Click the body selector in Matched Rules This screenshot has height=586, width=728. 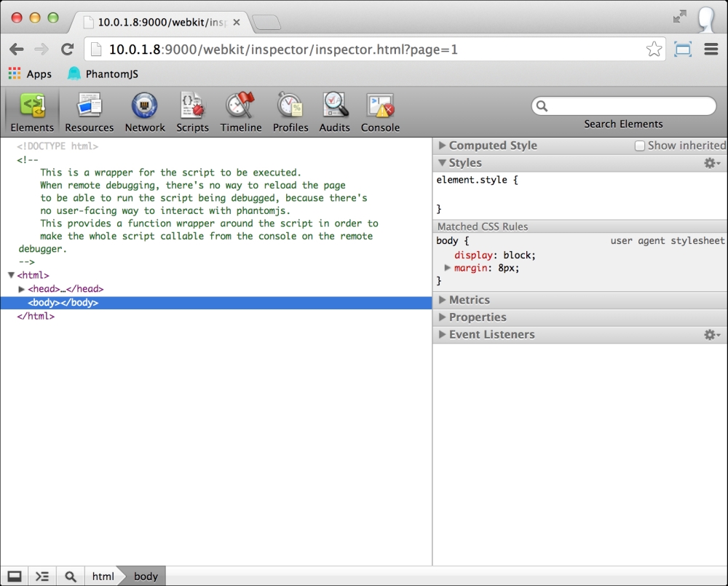tap(447, 240)
